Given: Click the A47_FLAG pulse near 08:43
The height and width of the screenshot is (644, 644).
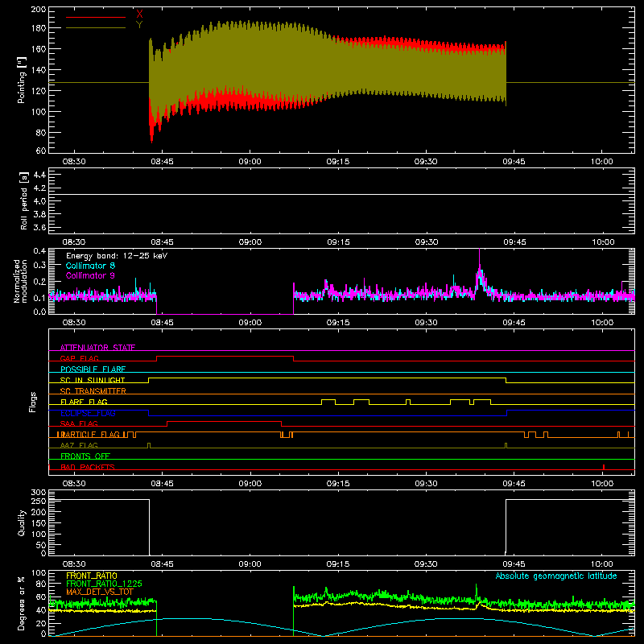Looking at the screenshot, I should (x=149, y=445).
